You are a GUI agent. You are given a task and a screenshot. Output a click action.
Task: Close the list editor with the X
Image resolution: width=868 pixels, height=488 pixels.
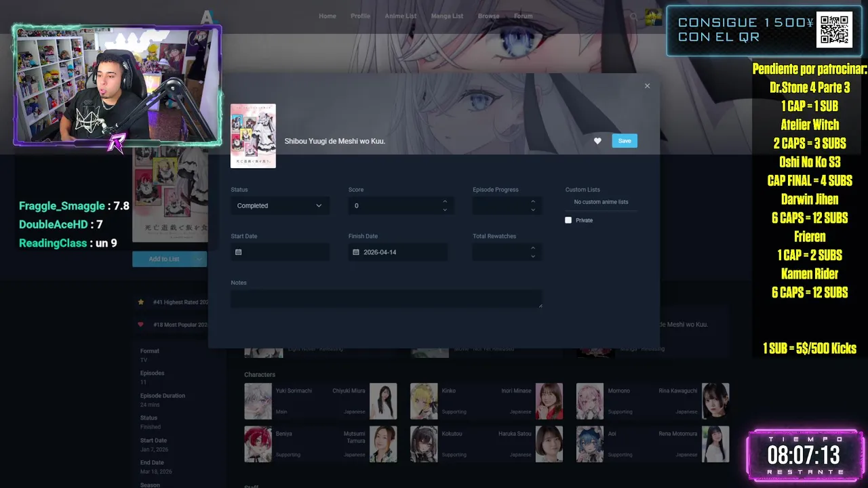pyautogui.click(x=647, y=86)
